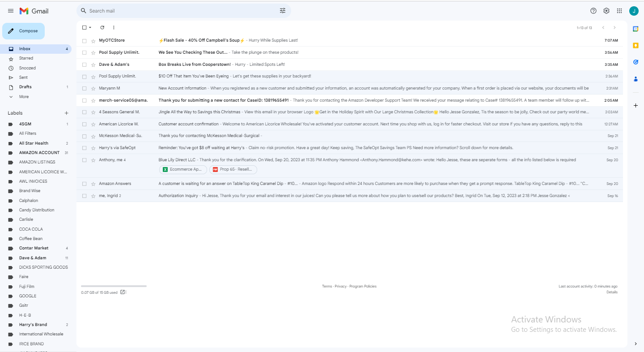The height and width of the screenshot is (352, 644).
Task: Open the Snoozed folder
Action: click(36, 68)
